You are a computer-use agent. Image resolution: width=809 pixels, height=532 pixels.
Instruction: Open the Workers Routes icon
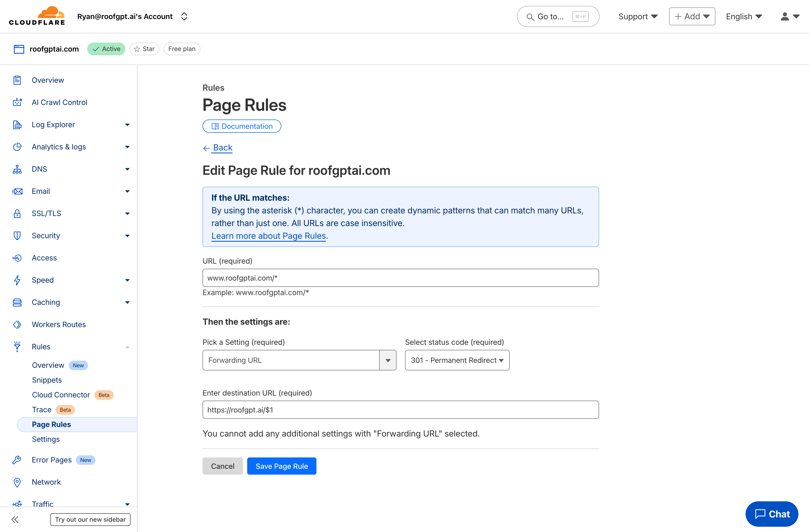coord(17,324)
